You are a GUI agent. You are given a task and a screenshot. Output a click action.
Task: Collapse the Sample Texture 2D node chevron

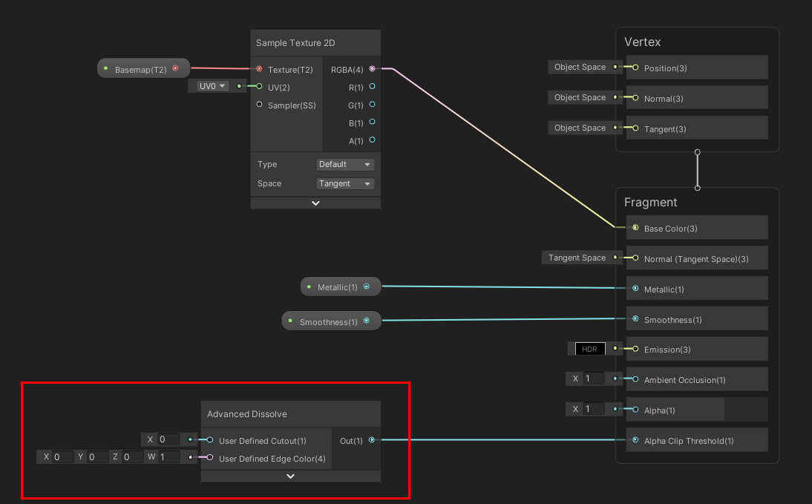coord(315,203)
